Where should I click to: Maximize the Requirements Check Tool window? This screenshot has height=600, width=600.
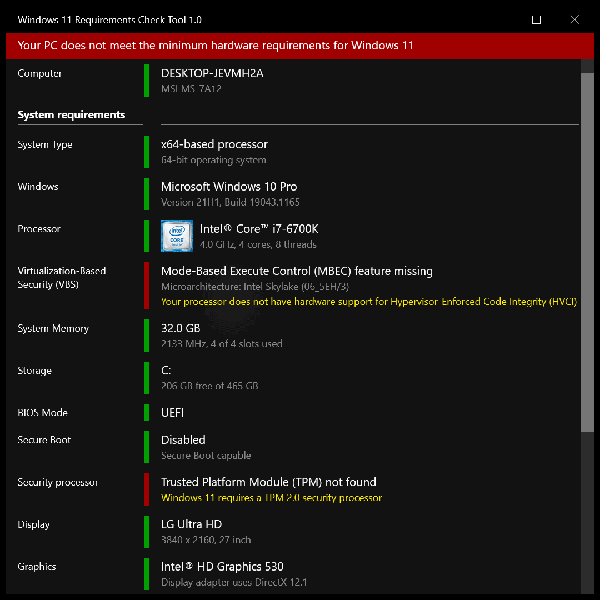tap(537, 19)
